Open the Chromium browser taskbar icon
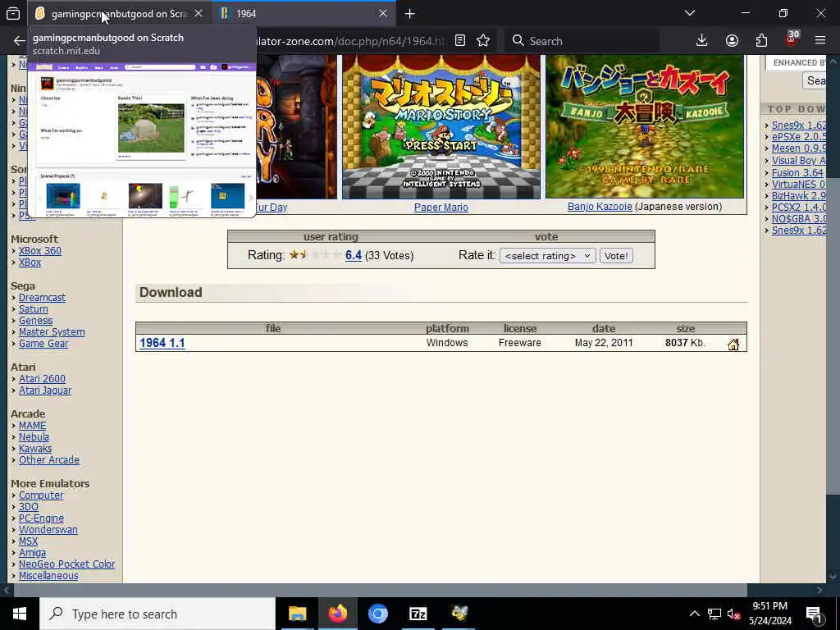The image size is (840, 630). tap(377, 614)
